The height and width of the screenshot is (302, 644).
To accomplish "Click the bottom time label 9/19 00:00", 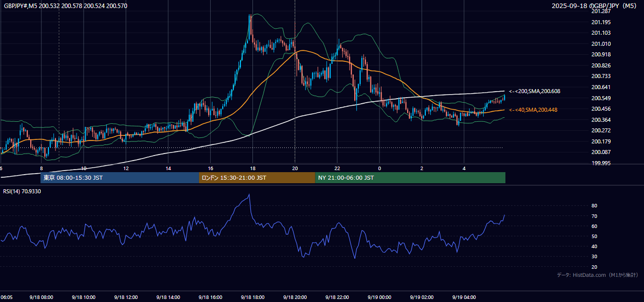I will (x=379, y=297).
